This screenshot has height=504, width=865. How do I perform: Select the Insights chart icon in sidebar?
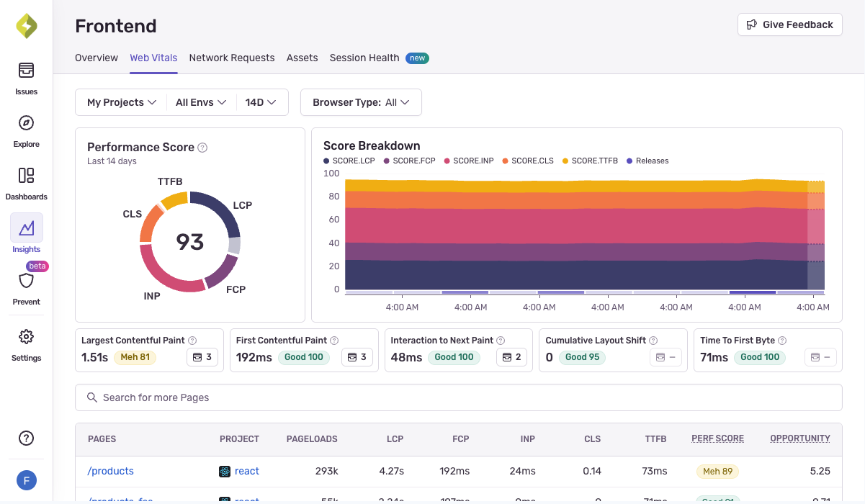(26, 228)
